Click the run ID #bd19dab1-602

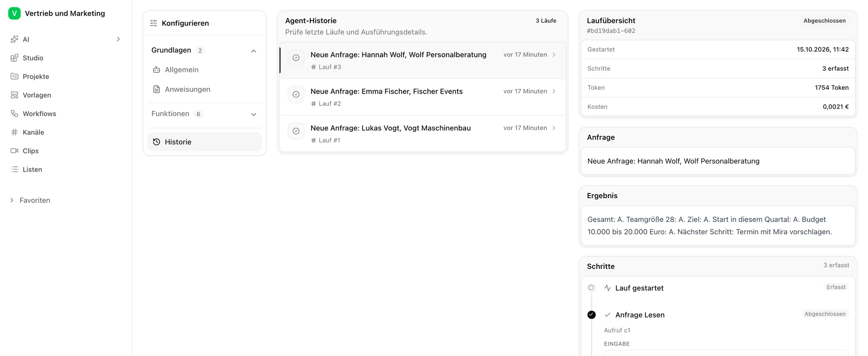coord(611,31)
